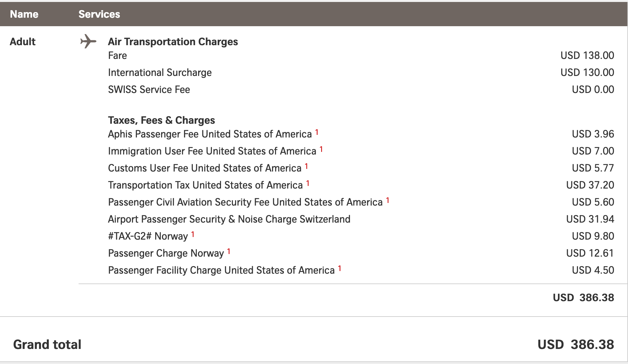
Task: Open footnote beside Passenger Civil Aviation Security Fee
Action: pos(388,200)
